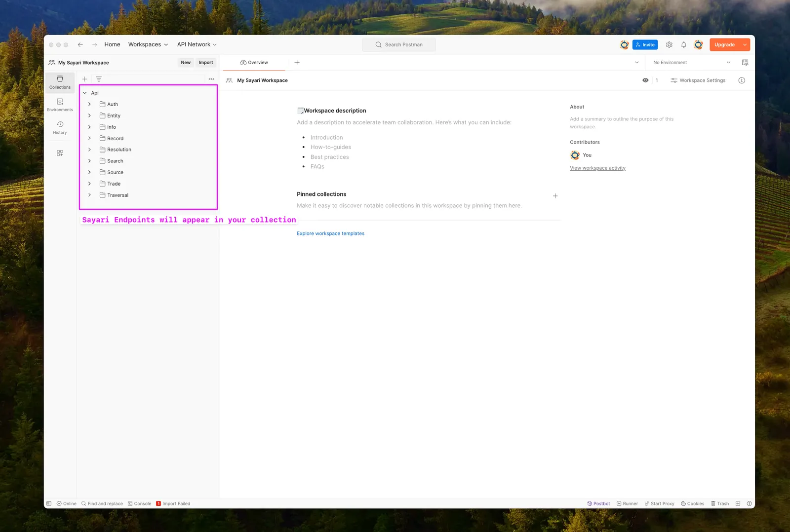
Task: Expand the Entity folder
Action: tap(89, 115)
